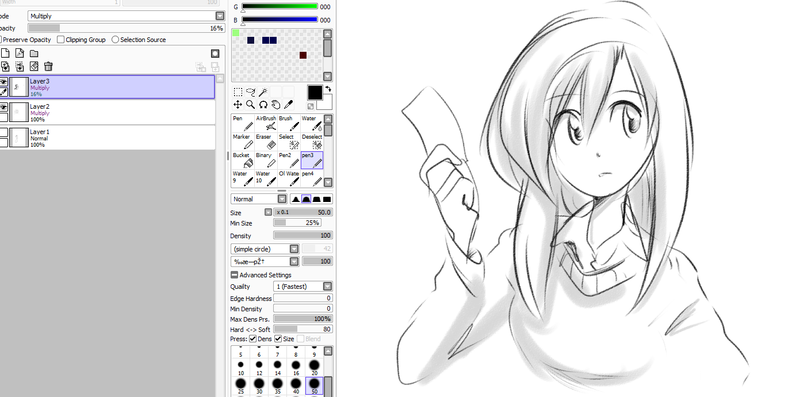
Task: Choose the Deselect eraser tool
Action: pos(312,141)
